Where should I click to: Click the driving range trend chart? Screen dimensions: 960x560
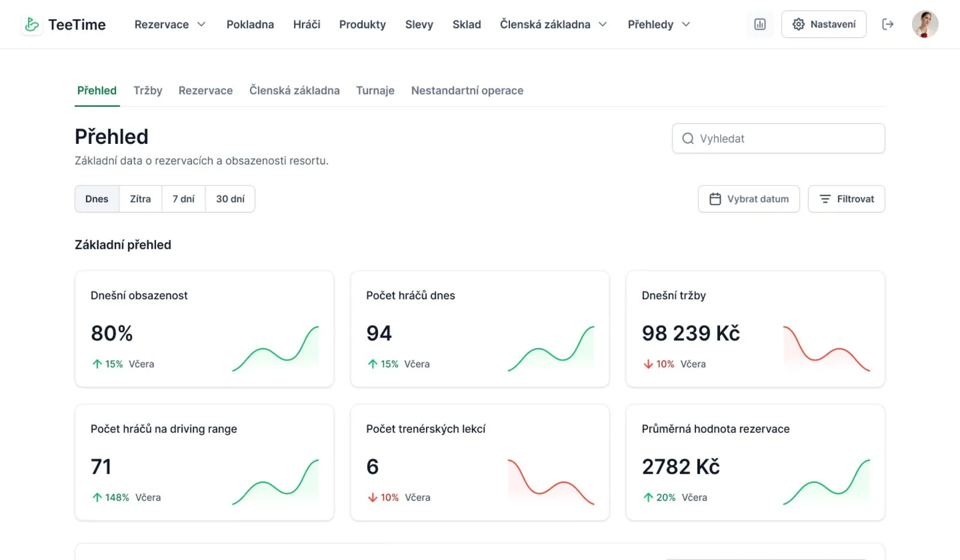276,482
